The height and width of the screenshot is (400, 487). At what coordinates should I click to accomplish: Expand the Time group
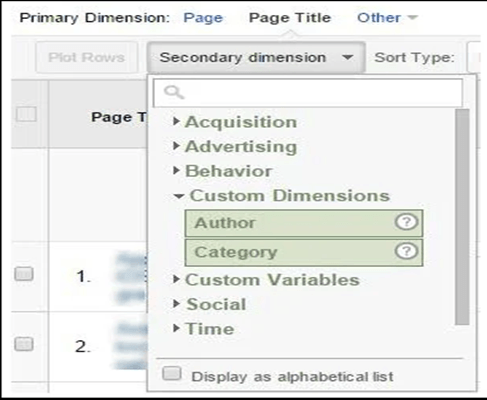point(204,329)
